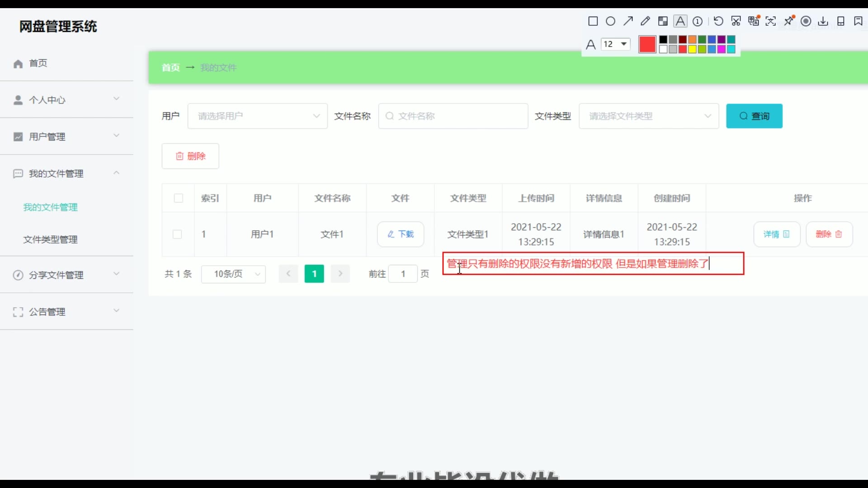The height and width of the screenshot is (488, 868).
Task: Click the pin screenshot icon
Action: tap(789, 21)
